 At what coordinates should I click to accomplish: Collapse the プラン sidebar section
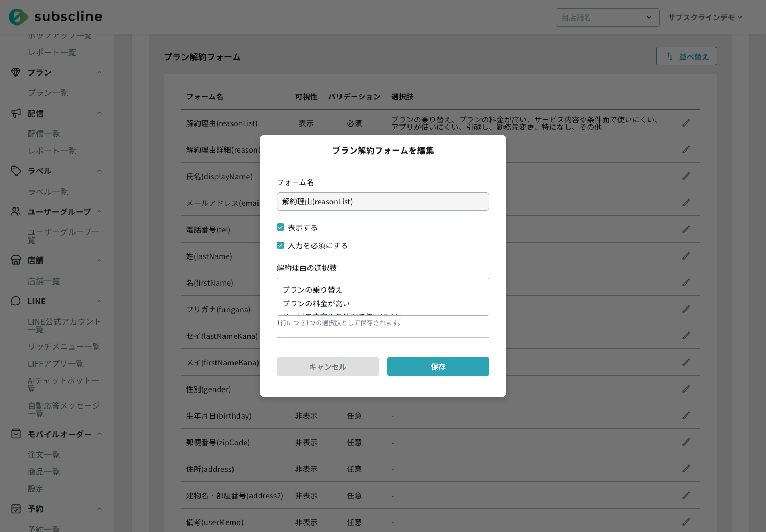(99, 72)
